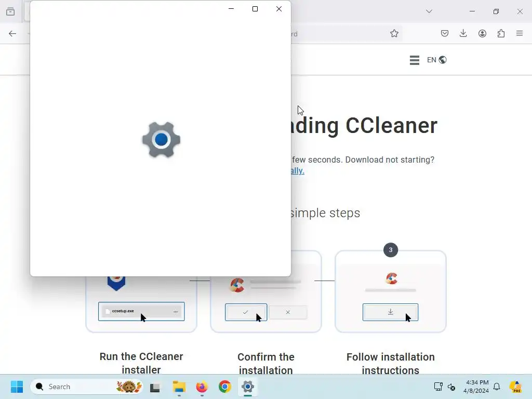This screenshot has height=399, width=532.
Task: Change site language via EN globe
Action: 436,60
